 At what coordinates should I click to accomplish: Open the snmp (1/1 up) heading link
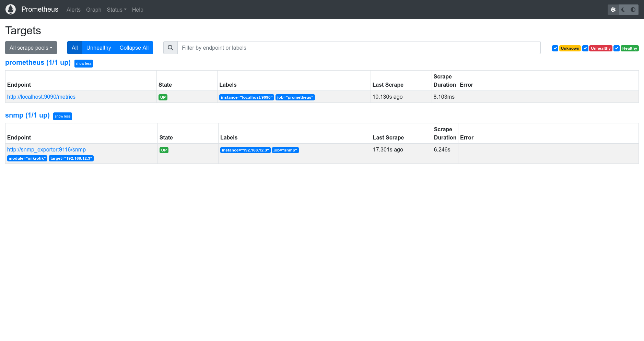tap(27, 115)
